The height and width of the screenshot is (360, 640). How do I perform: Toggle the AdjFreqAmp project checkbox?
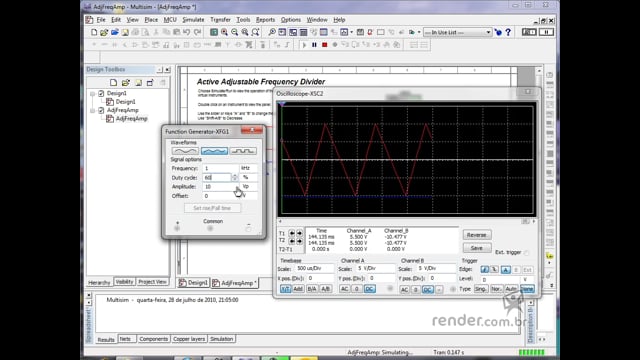pos(101,110)
